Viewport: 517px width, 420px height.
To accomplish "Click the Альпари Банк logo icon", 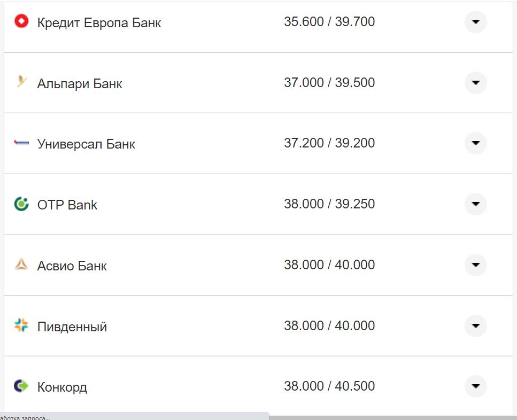I will pos(21,82).
